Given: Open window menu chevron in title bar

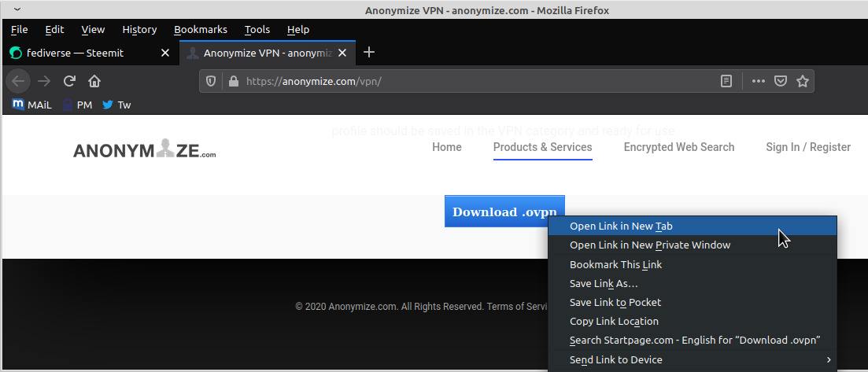Looking at the screenshot, I should tap(17, 10).
